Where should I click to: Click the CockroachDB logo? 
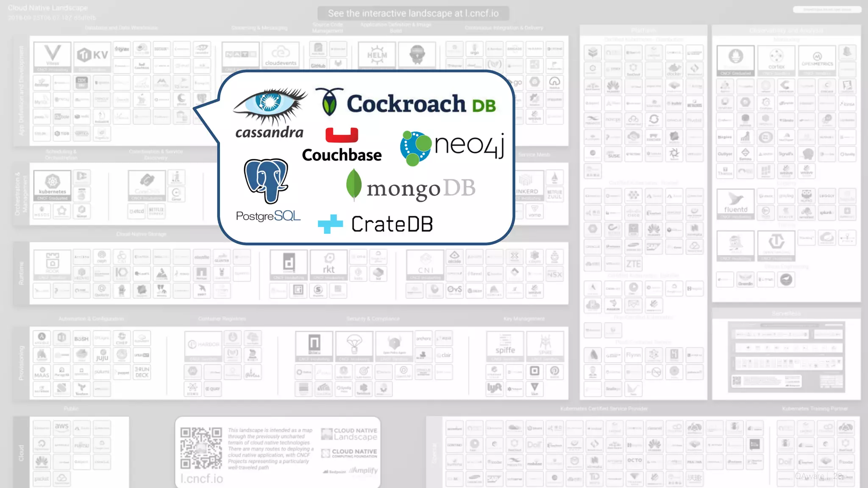(406, 103)
